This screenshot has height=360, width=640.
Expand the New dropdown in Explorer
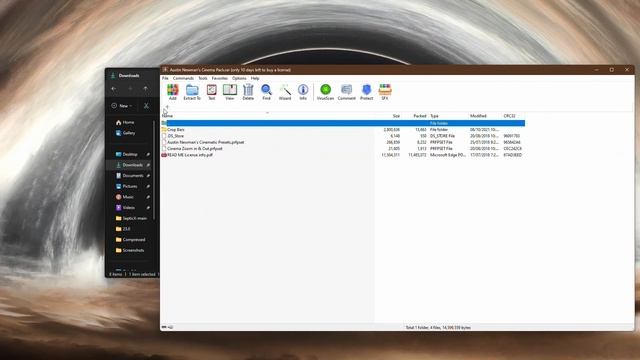coord(122,106)
